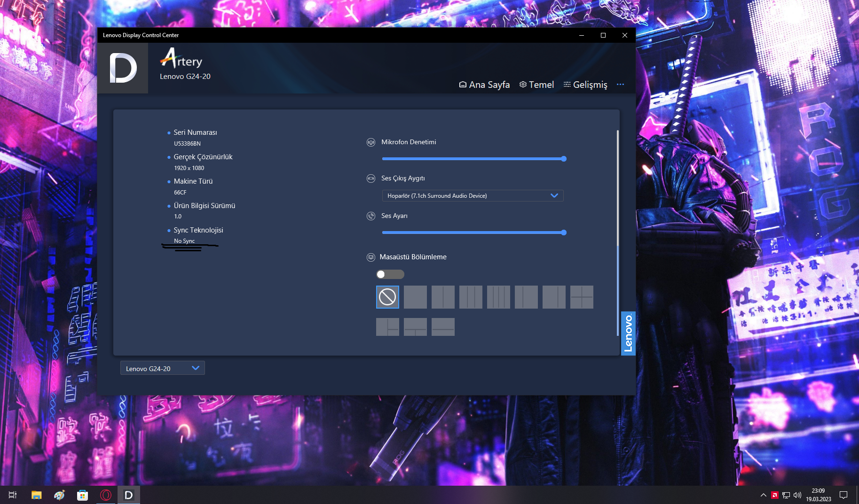Screen dimensions: 859x504
Task: Click the Ses Çıkış Aygıtı device icon
Action: pos(371,178)
